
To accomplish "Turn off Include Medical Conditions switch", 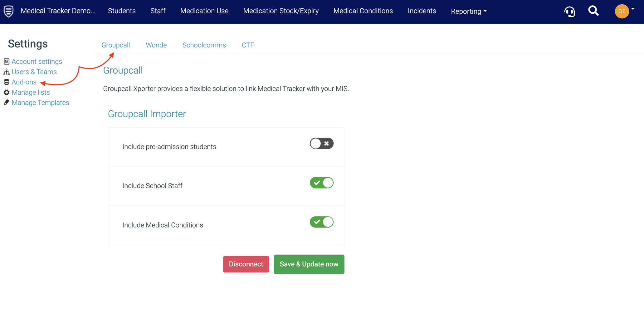I will point(321,222).
